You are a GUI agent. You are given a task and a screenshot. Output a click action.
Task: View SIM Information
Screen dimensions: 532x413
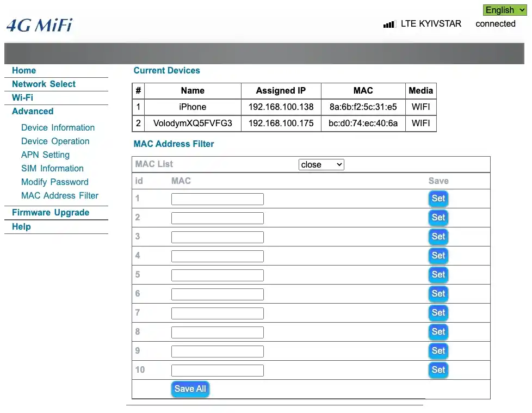[x=52, y=168]
